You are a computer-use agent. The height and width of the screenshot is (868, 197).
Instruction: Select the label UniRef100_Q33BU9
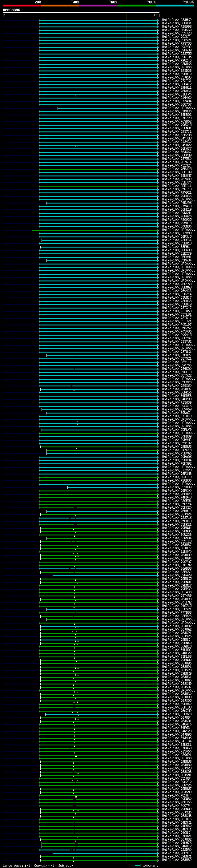(177, 487)
